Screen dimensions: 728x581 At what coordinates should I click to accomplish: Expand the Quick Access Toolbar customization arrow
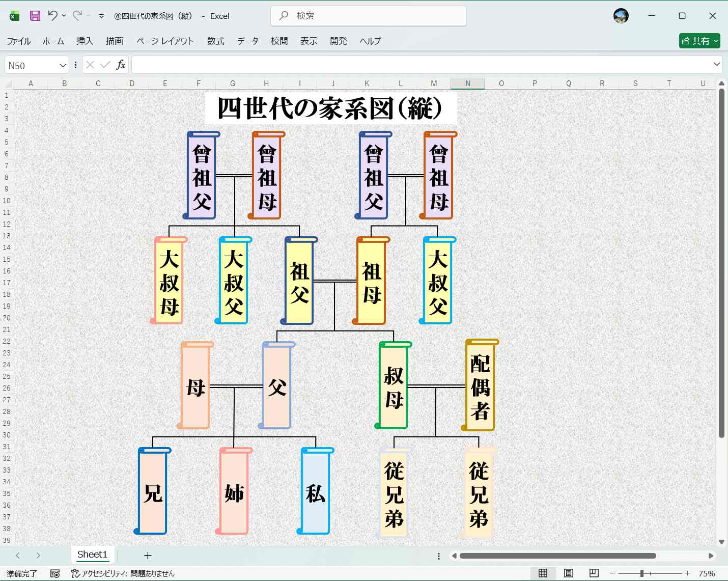pyautogui.click(x=100, y=16)
